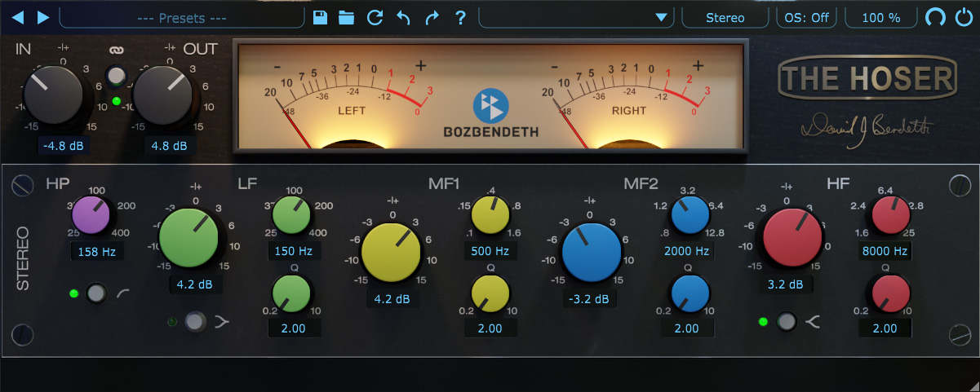This screenshot has height=392, width=980.
Task: Toggle the HF shelf mode button
Action: (786, 321)
